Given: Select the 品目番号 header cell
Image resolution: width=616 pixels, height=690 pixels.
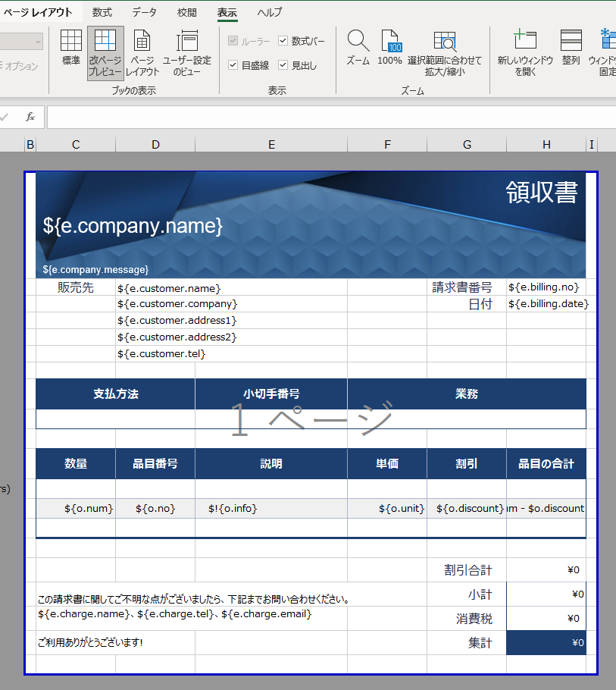Looking at the screenshot, I should coord(155,463).
